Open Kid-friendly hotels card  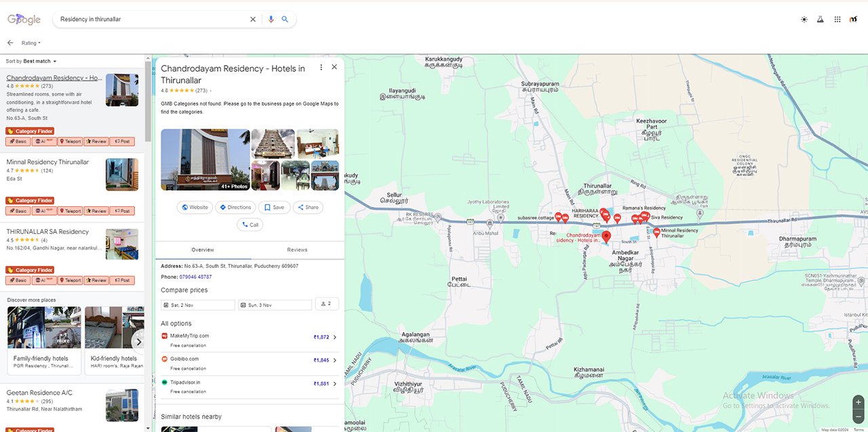click(x=114, y=340)
